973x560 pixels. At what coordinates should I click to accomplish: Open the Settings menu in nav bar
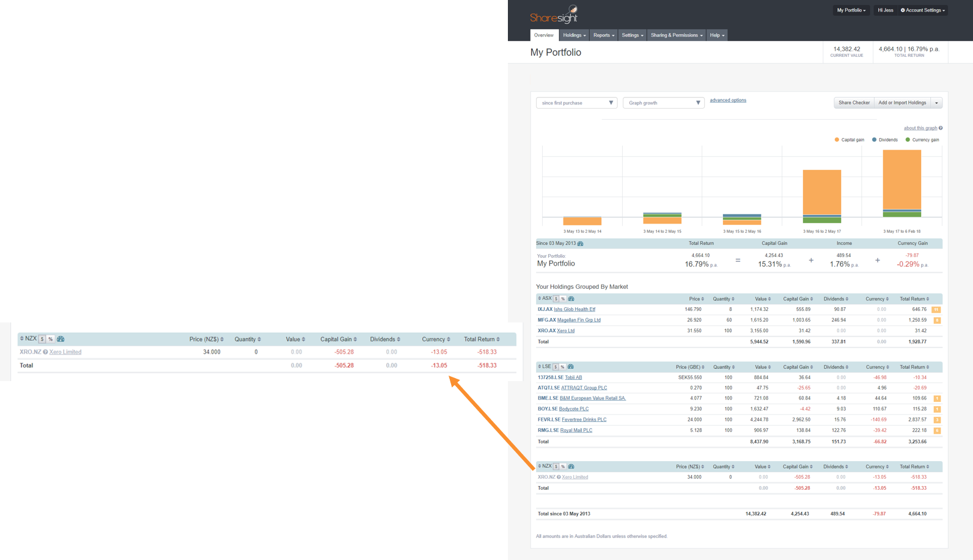[x=632, y=35]
